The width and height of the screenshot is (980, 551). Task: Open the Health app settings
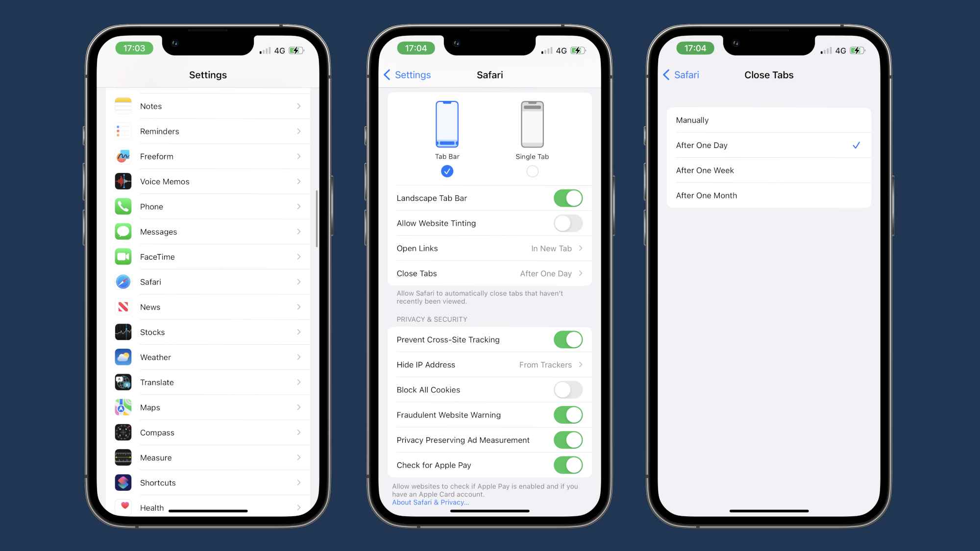[208, 506]
